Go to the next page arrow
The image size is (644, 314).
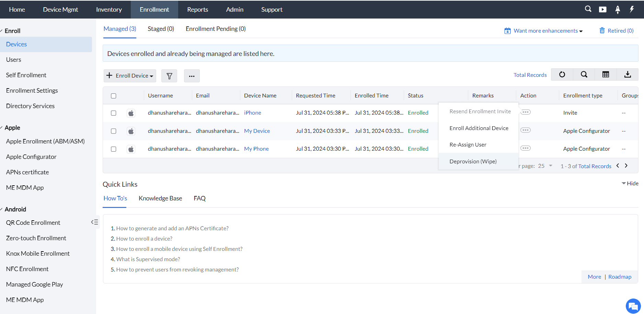(626, 166)
